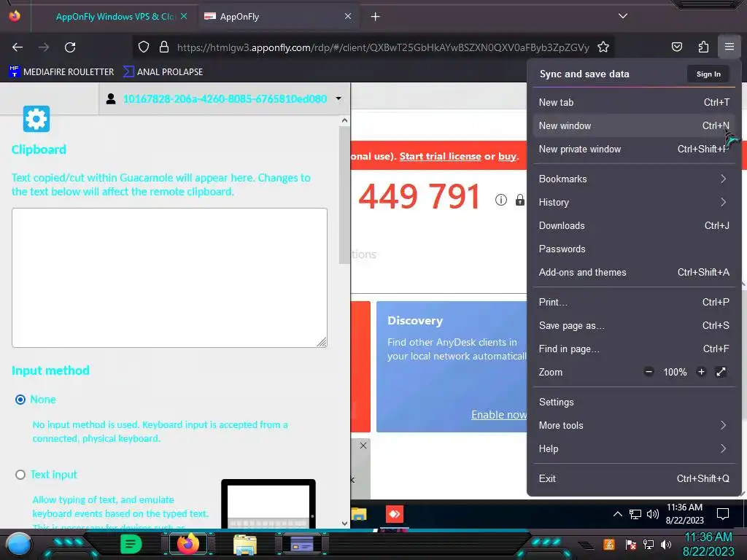Reload the current page
This screenshot has width=747, height=560.
(x=70, y=47)
